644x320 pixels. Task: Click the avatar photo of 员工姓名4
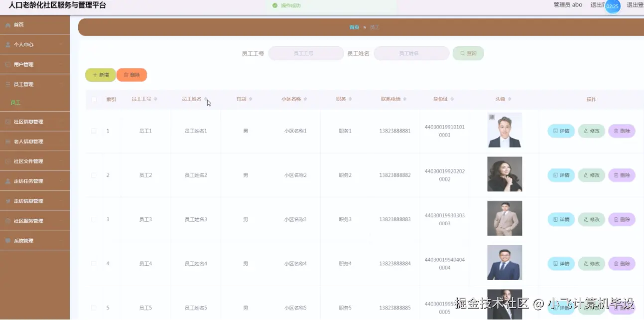click(x=505, y=263)
